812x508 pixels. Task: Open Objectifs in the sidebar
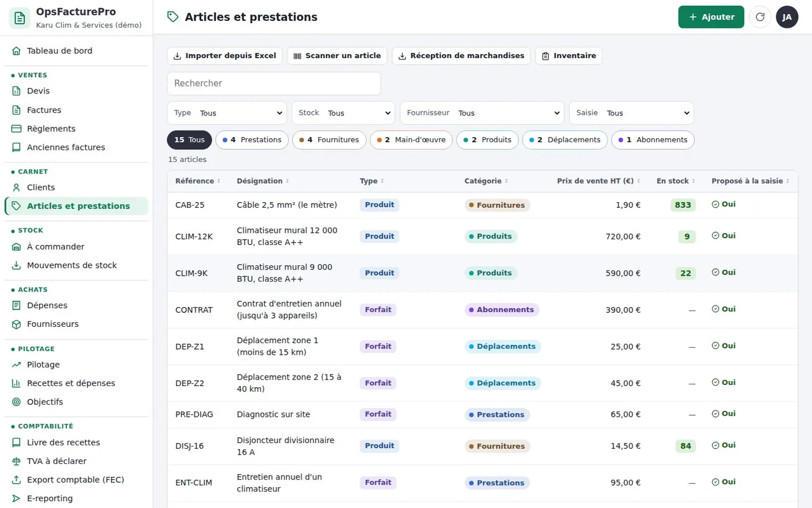(x=76, y=402)
